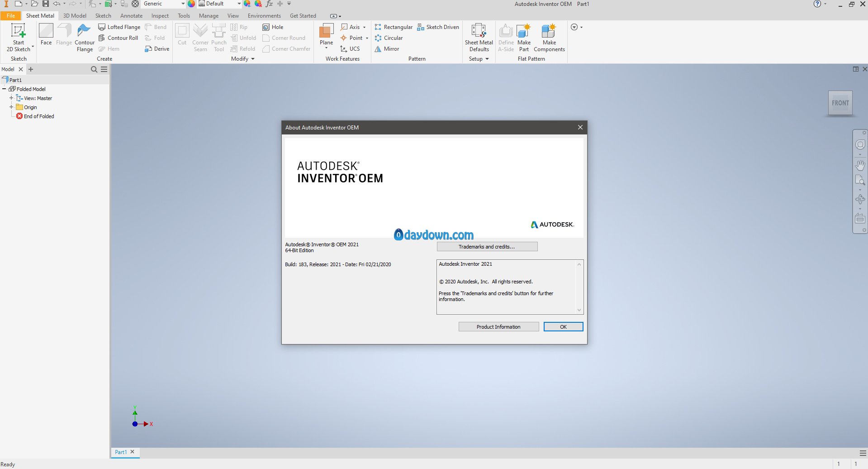Image resolution: width=868 pixels, height=469 pixels.
Task: Select the Sketch Driven pattern tool
Action: tap(438, 27)
